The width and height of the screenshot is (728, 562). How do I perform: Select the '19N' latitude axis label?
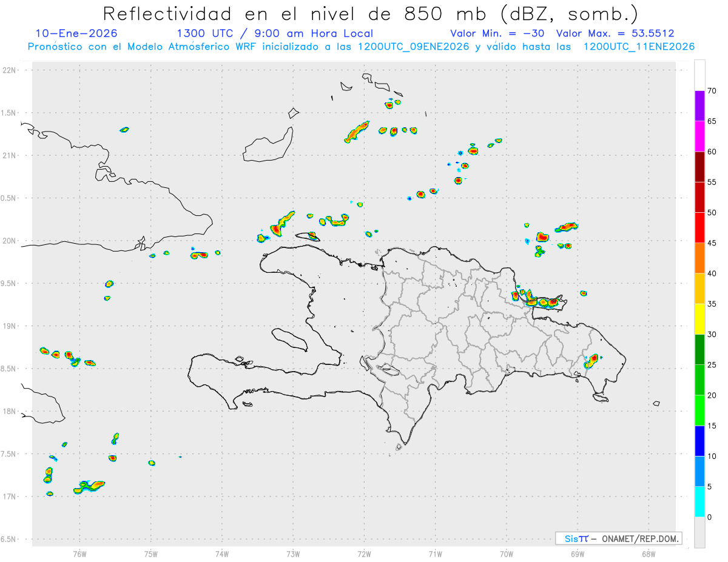pos(10,326)
